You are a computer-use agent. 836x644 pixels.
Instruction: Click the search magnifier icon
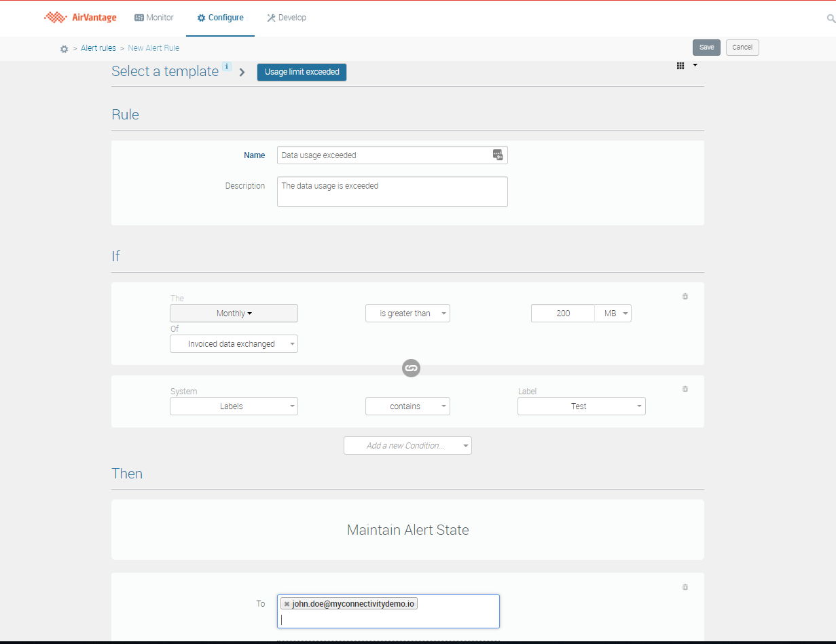[831, 18]
